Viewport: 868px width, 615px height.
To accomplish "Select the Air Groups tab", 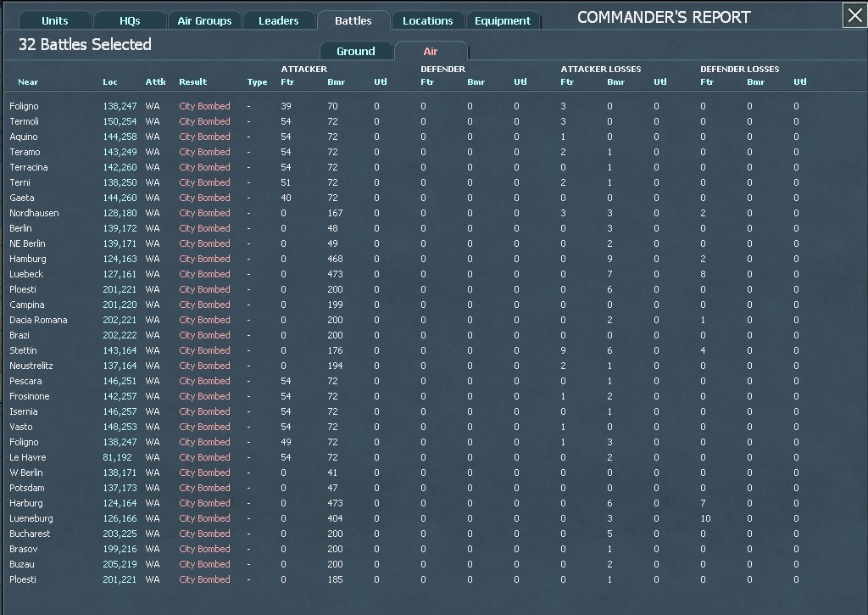I will (x=204, y=21).
